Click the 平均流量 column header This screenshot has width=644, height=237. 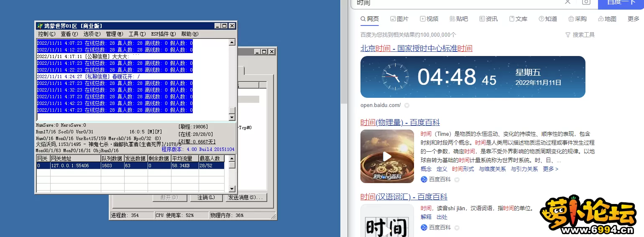(184, 158)
